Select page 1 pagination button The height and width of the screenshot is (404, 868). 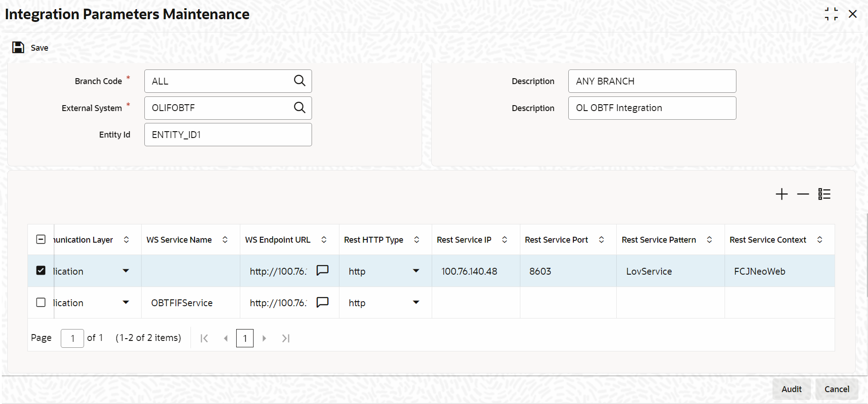click(245, 338)
